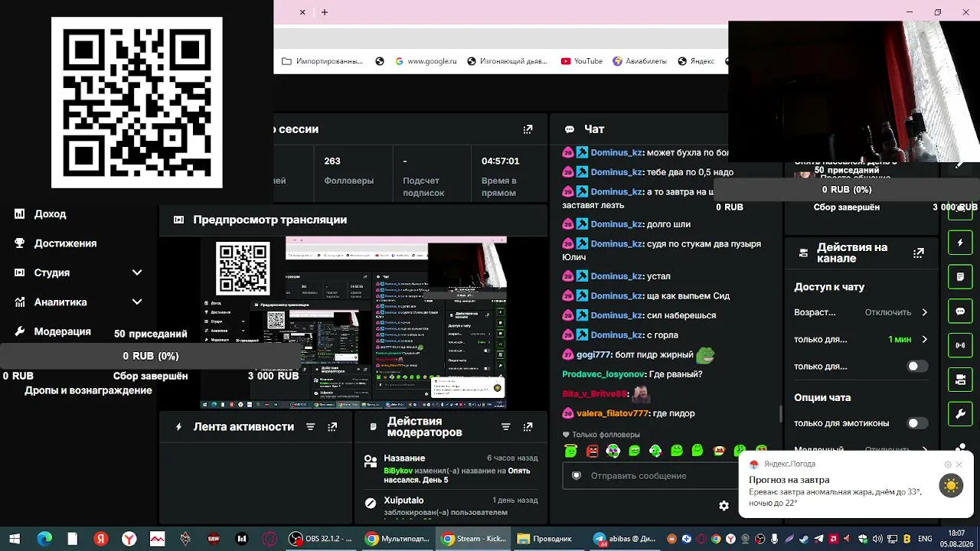Click the Отправить сообщение chat field

click(651, 476)
